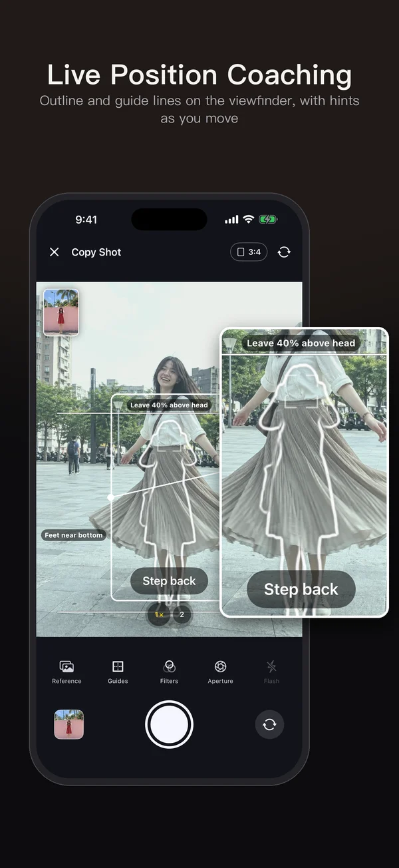399x868 pixels.
Task: Tap the Wi-Fi icon in status bar
Action: 249,220
